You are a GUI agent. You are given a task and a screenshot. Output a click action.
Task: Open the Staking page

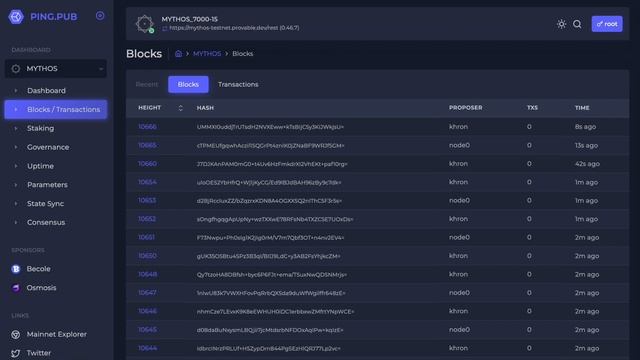(40, 128)
